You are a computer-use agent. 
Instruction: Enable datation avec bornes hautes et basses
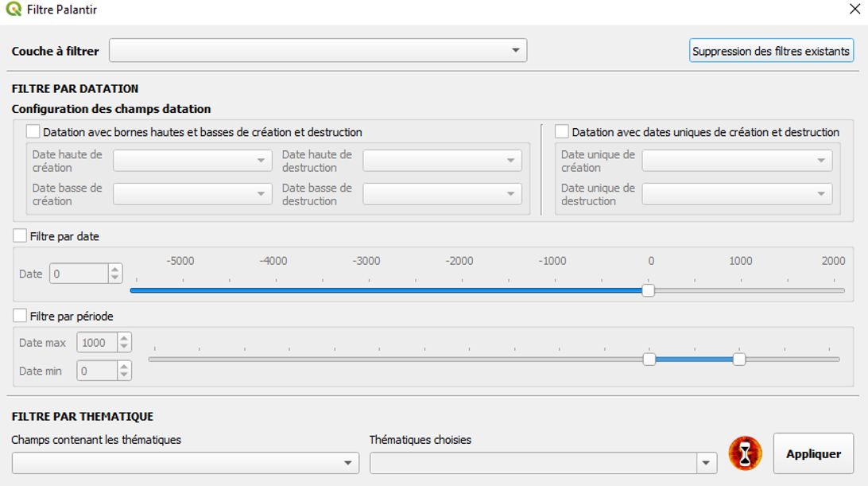pos(33,132)
